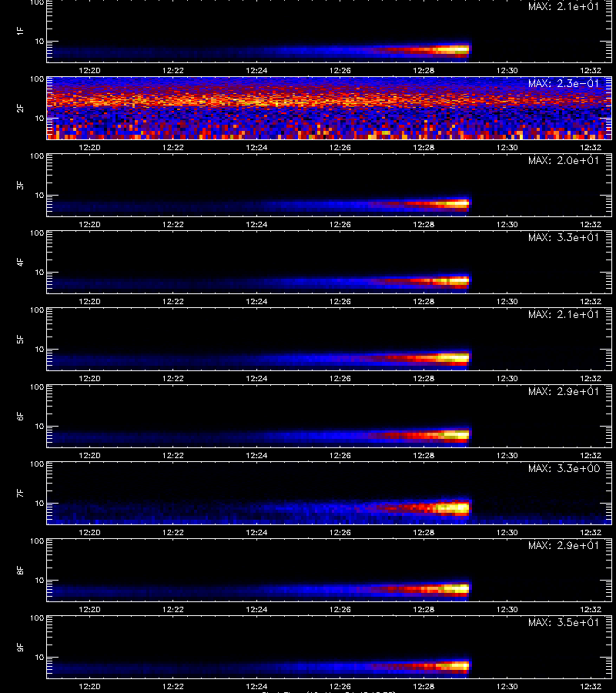Click the 12:22 tick label below panel 4F
The width and height of the screenshot is (616, 693).
(x=173, y=301)
